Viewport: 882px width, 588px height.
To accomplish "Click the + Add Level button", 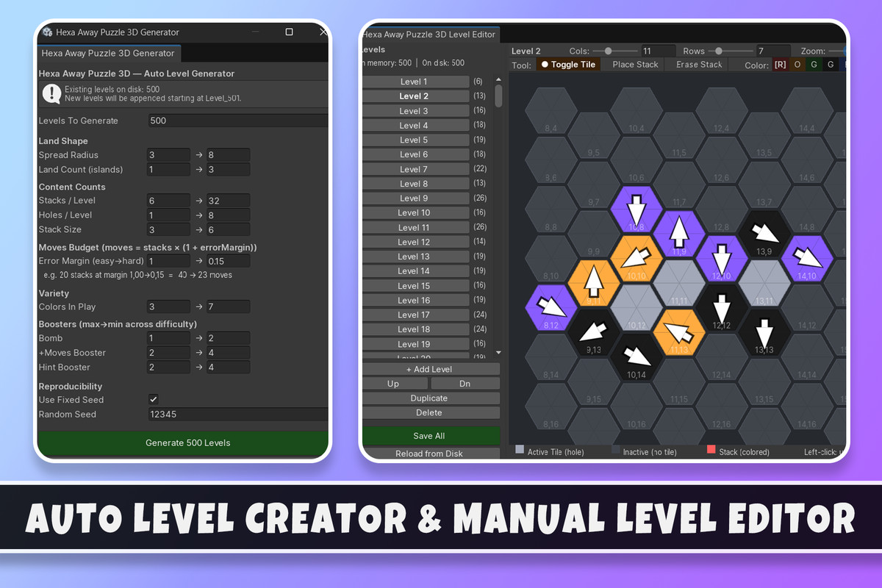I will (430, 369).
